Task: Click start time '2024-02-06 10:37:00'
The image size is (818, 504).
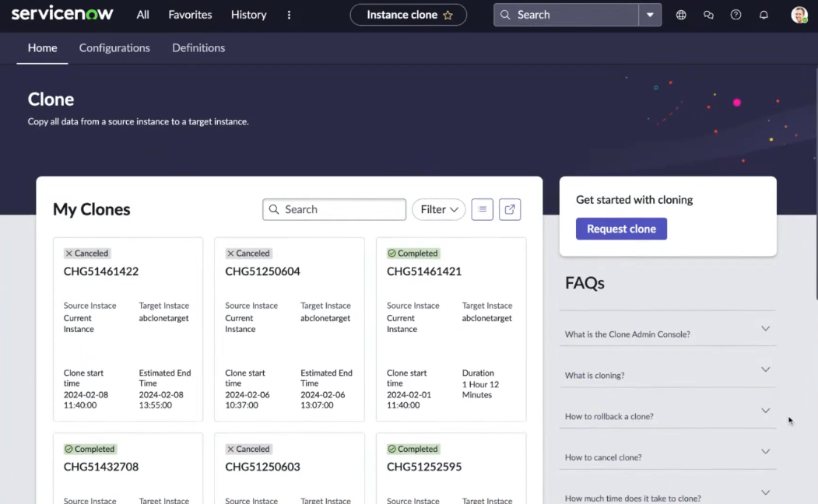Action: pyautogui.click(x=248, y=400)
